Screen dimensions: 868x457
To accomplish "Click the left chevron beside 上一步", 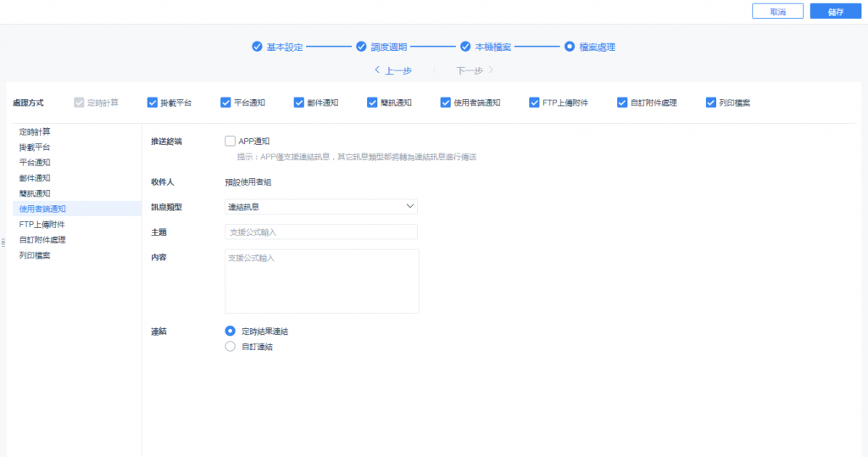I will click(x=377, y=70).
